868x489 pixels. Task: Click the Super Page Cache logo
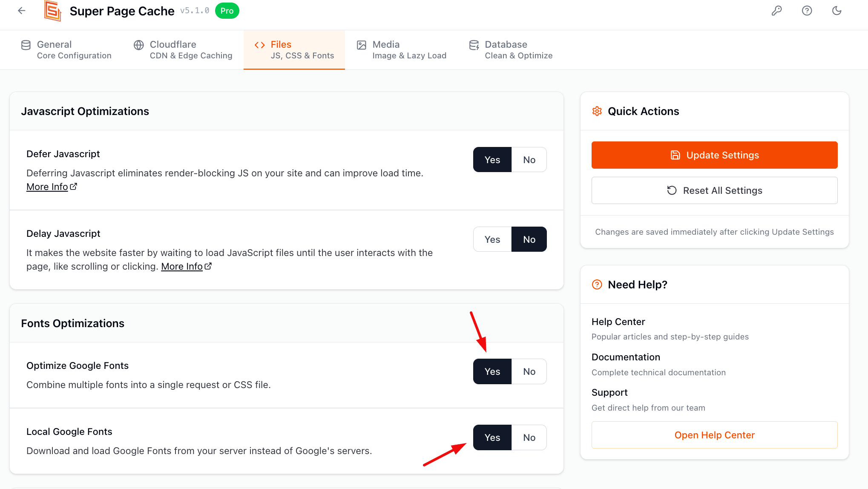coord(53,11)
